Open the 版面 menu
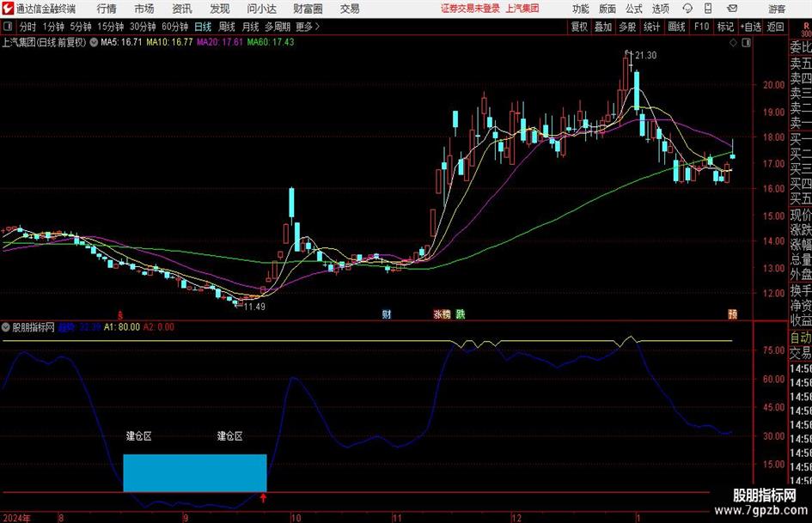 (607, 9)
